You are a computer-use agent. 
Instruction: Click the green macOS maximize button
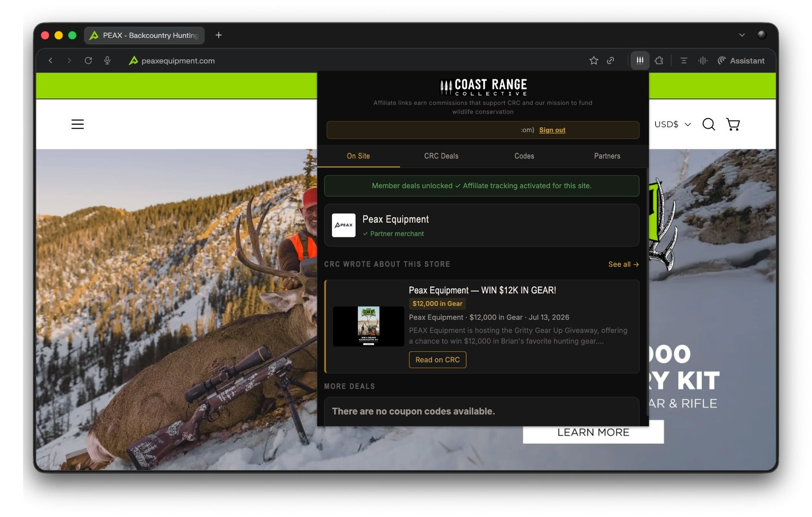72,35
